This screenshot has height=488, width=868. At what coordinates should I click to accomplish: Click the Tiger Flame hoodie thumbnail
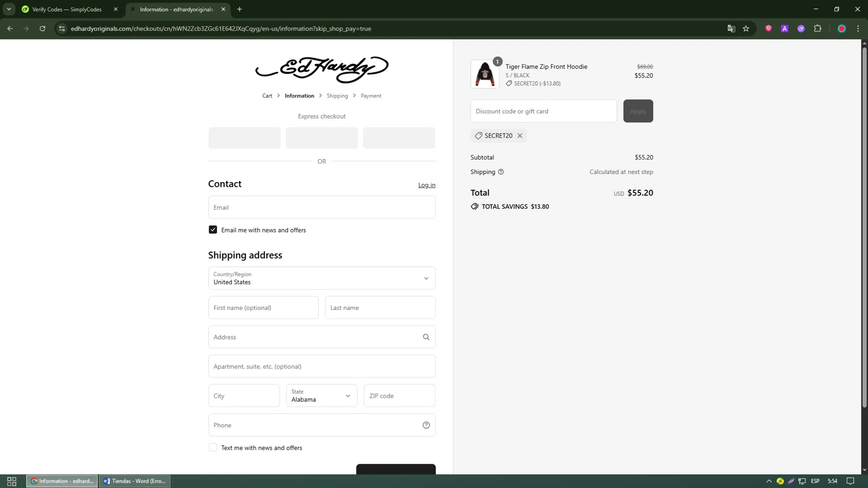485,74
